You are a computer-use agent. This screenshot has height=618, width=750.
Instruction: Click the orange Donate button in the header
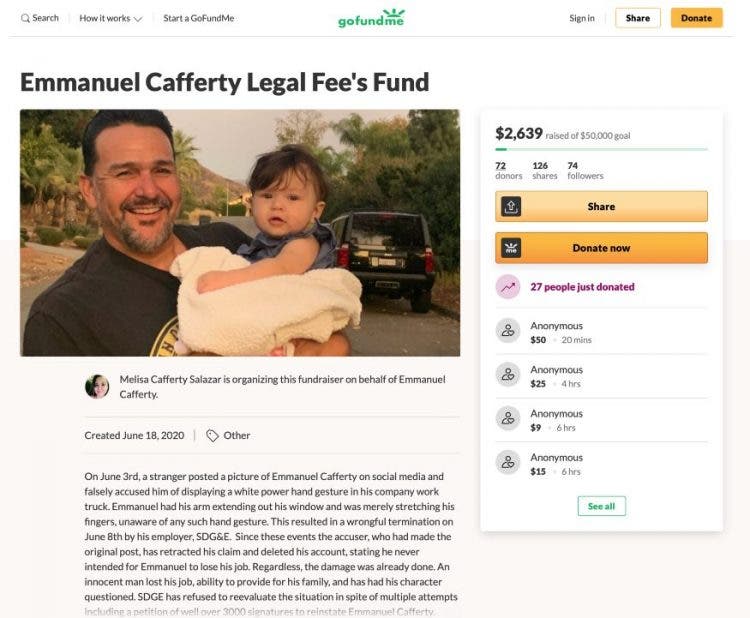pos(696,18)
